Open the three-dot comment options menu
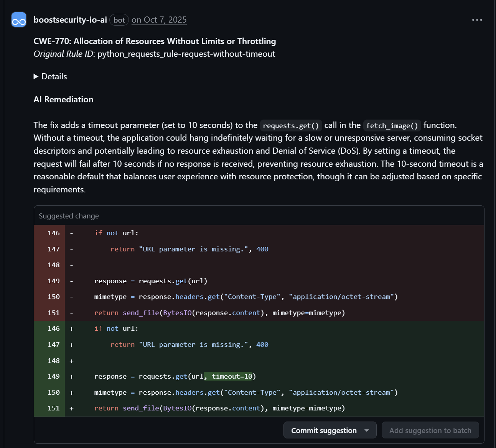The width and height of the screenshot is (496, 448). point(477,20)
